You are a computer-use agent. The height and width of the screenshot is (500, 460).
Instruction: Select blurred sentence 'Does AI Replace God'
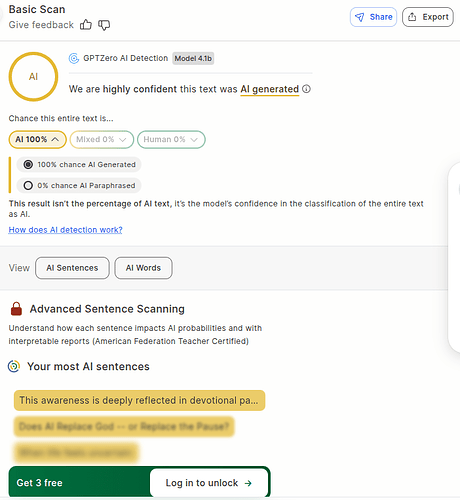click(x=124, y=427)
